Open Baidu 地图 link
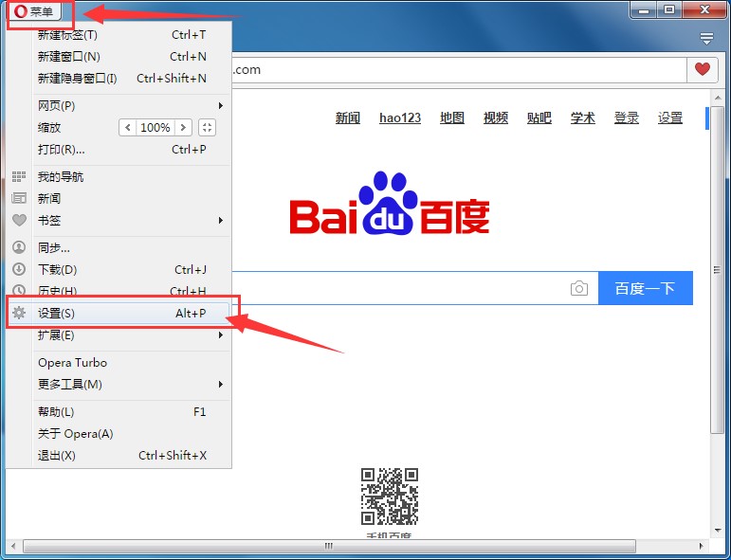 pyautogui.click(x=452, y=117)
